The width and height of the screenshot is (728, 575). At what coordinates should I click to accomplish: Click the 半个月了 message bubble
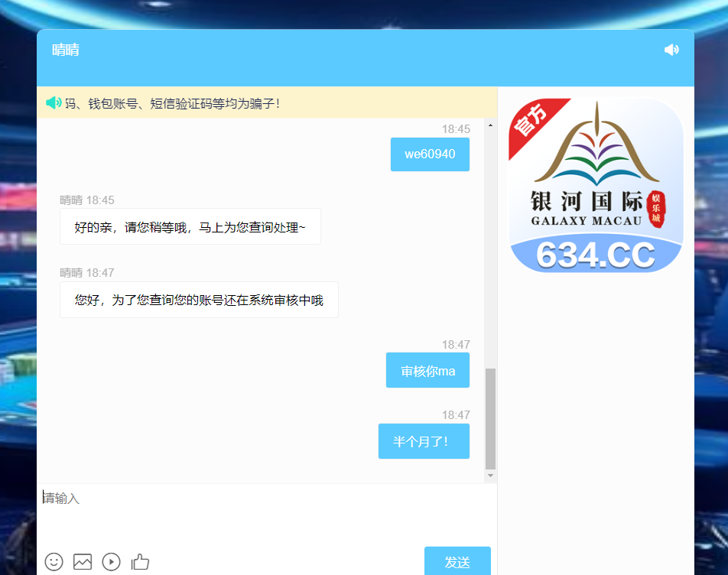click(424, 440)
